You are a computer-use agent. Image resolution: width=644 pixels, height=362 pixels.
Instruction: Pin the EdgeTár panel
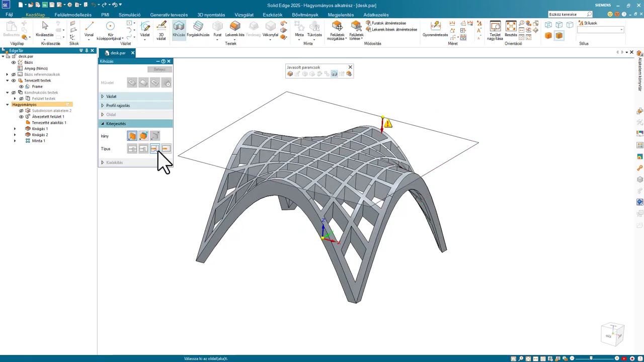click(x=87, y=51)
